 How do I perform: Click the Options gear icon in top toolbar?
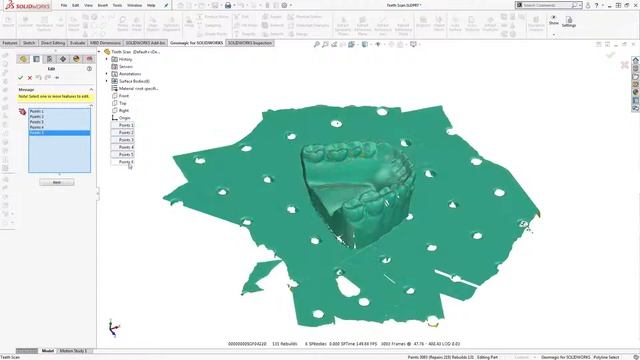[x=284, y=5]
